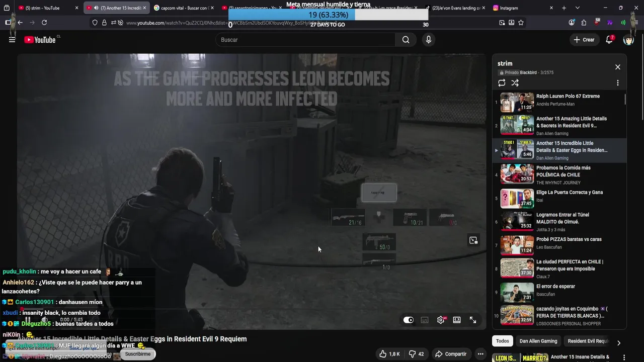
Task: Open options for the Leon married recommended video
Action: point(624,358)
